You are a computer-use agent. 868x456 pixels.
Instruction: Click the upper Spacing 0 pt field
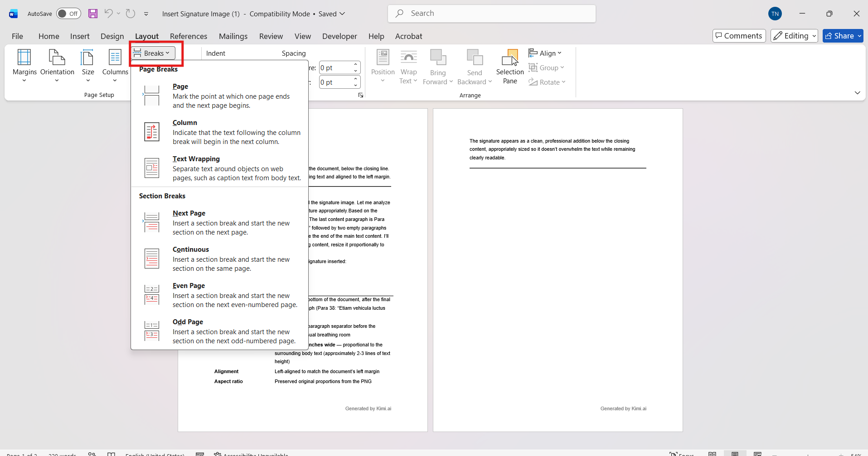click(x=335, y=68)
